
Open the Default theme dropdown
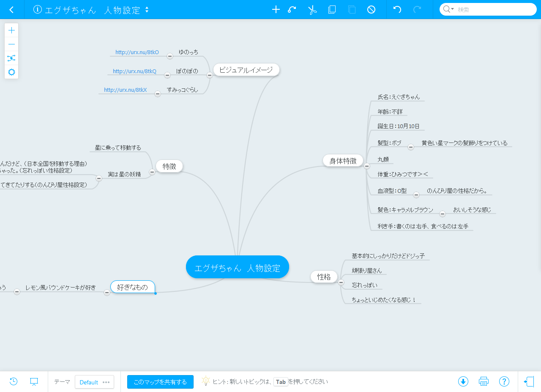click(94, 382)
